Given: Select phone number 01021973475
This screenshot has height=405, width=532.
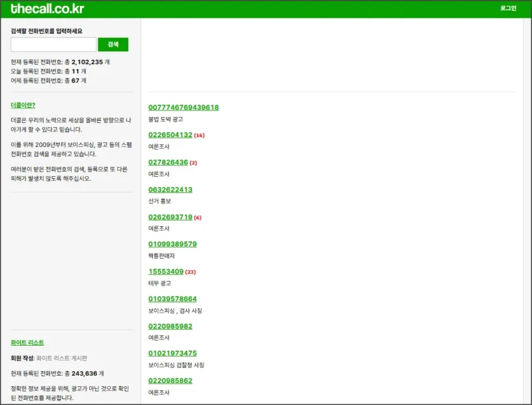Looking at the screenshot, I should [172, 353].
